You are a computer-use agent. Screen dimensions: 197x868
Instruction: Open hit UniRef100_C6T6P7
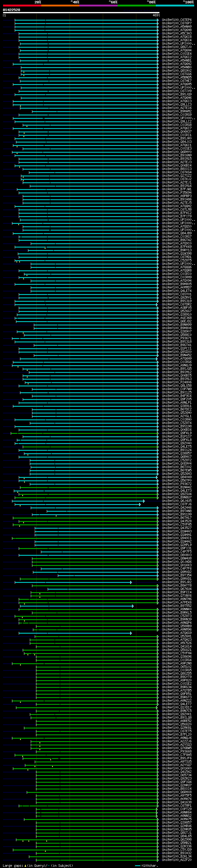pyautogui.click(x=177, y=23)
